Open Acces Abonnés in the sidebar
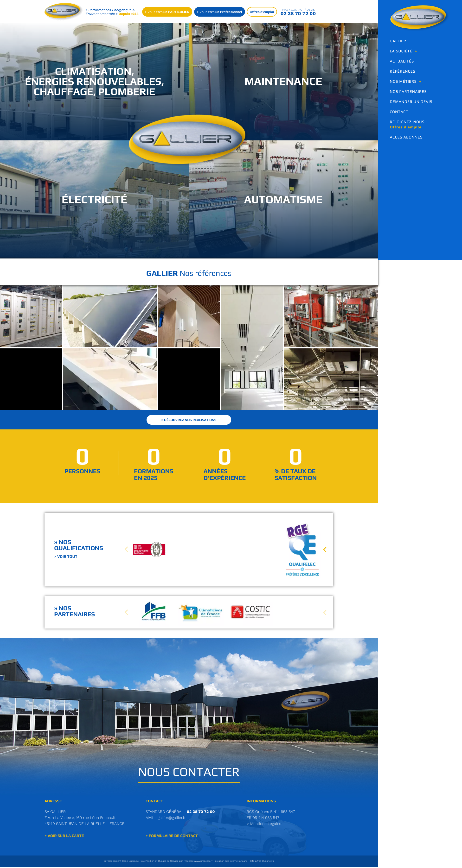This screenshot has height=868, width=462. (406, 137)
